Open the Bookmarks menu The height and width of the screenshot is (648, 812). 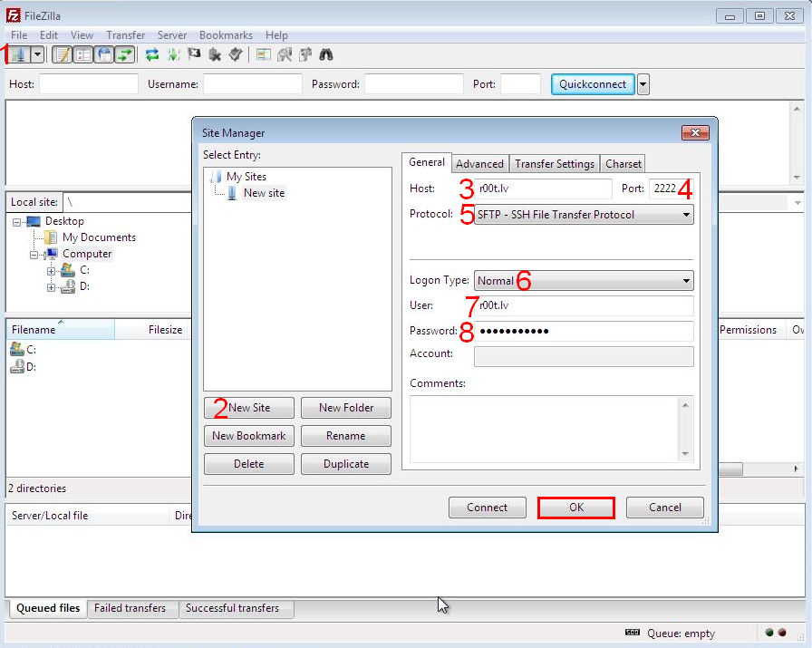[226, 35]
